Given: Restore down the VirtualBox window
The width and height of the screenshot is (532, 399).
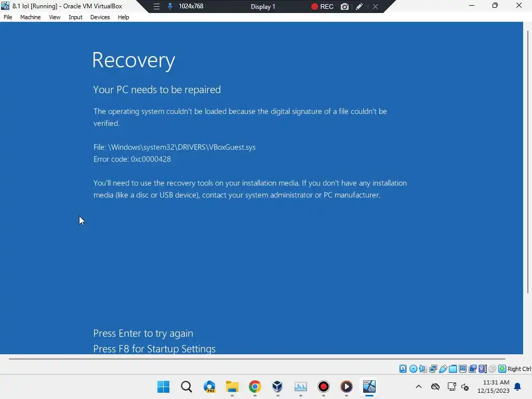Looking at the screenshot, I should pyautogui.click(x=495, y=6).
